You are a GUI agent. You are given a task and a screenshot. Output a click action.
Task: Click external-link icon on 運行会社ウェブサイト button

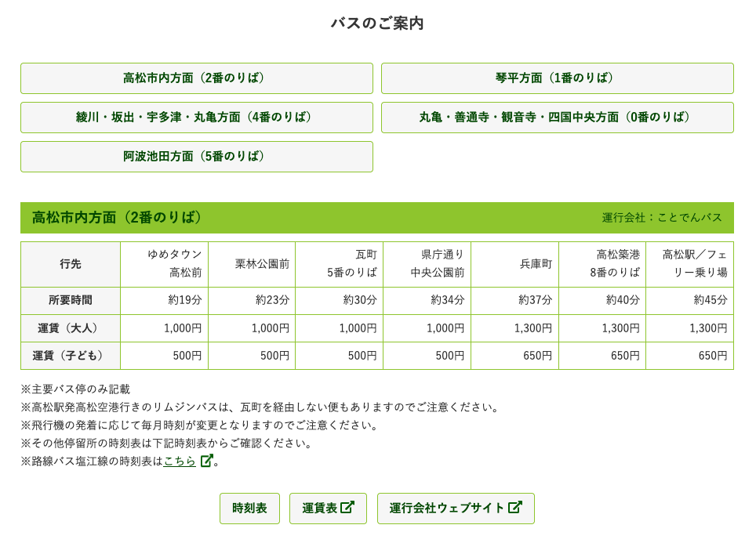click(515, 507)
